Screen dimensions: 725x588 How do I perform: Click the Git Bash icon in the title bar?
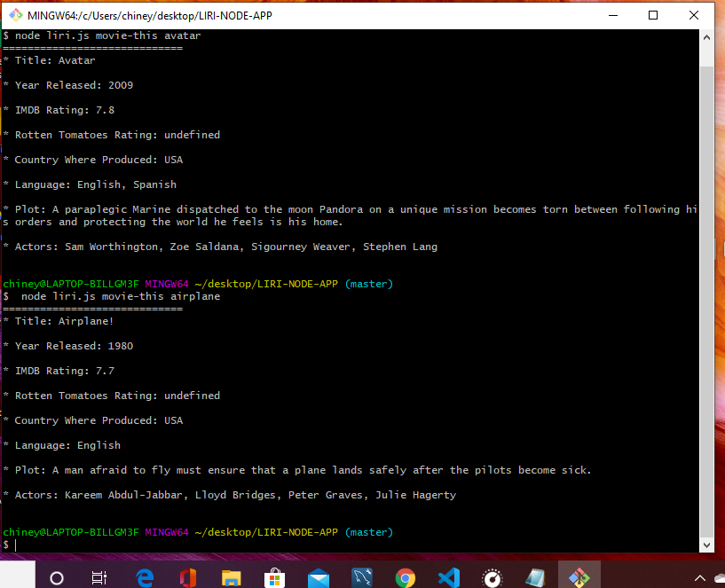coord(16,15)
